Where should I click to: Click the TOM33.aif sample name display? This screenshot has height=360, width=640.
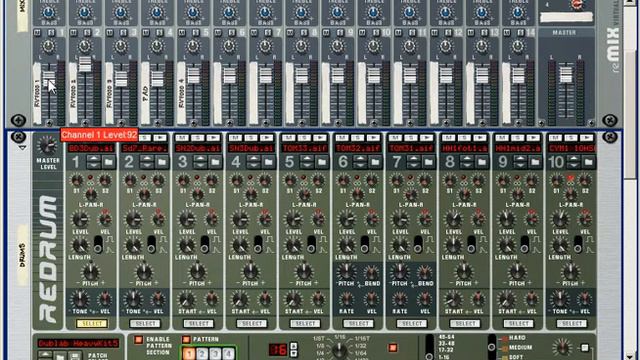point(305,148)
